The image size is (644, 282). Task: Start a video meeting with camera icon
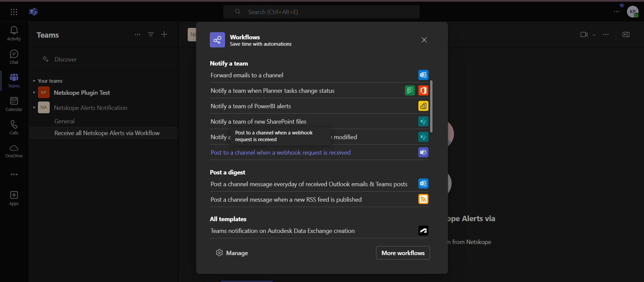584,35
